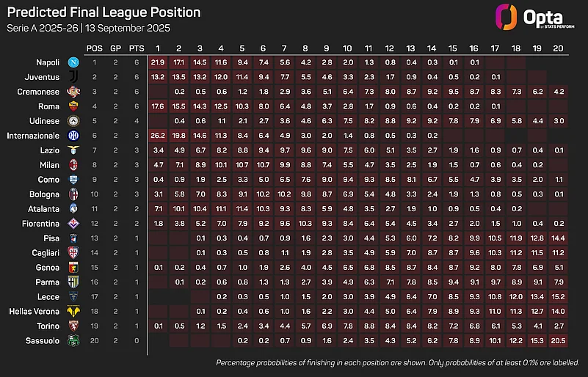The height and width of the screenshot is (377, 588).
Task: Click the GP column header
Action: coord(115,48)
